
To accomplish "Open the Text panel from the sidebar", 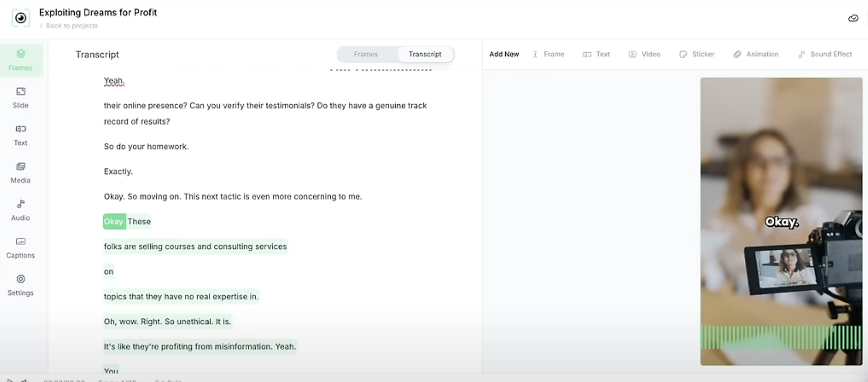I will point(20,135).
